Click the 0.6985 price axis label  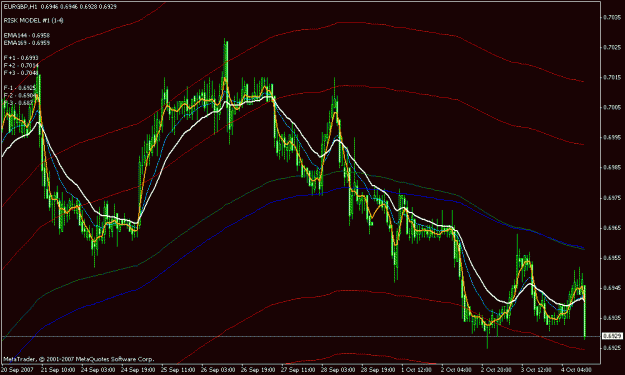611,168
